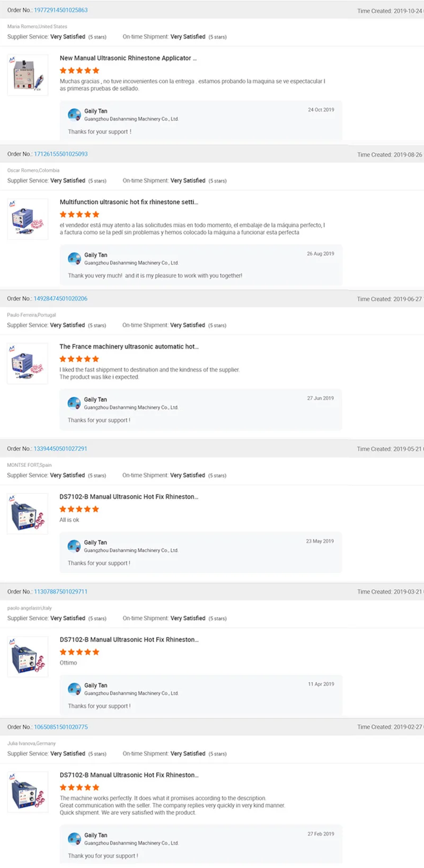
Task: Click Gaily Tan avatar in 24 Oct reply
Action: (x=74, y=115)
